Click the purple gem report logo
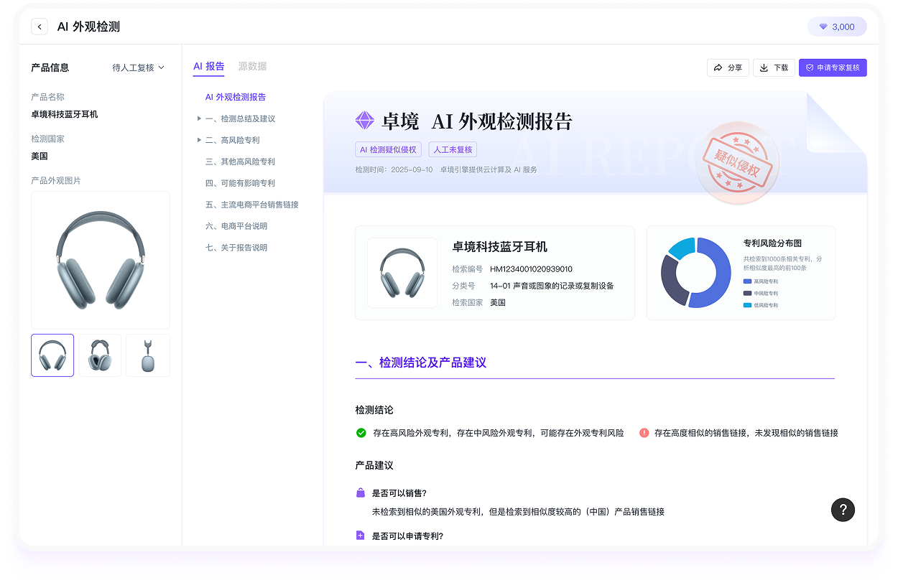Viewport: 898px width, 588px height. (365, 121)
